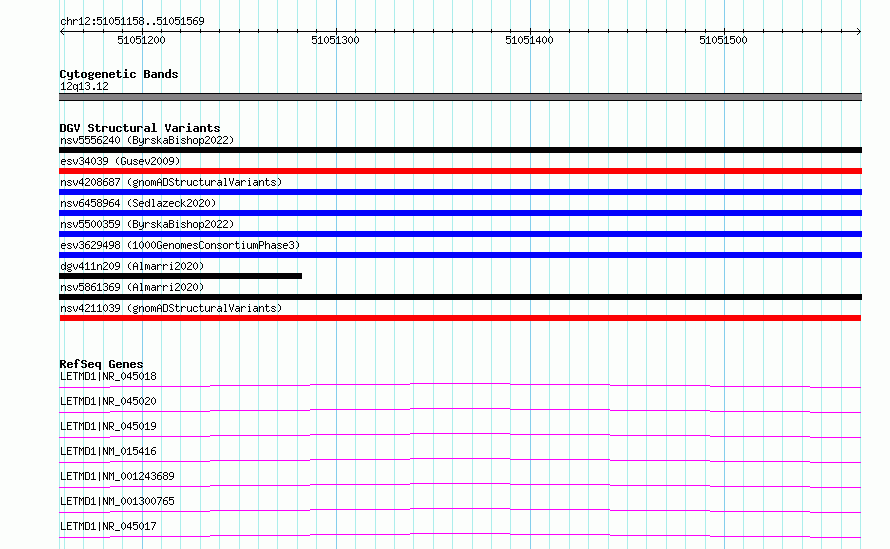
Task: Click ruler position 51051400
Action: point(530,40)
